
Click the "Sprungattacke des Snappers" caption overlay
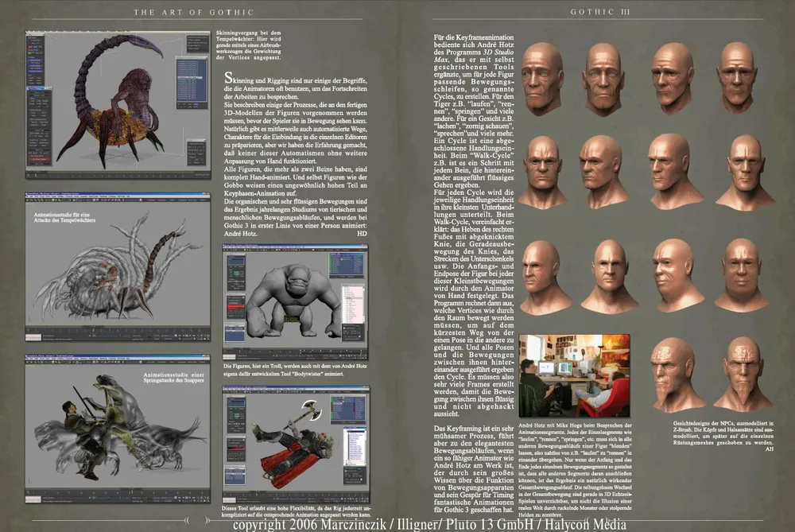(175, 379)
